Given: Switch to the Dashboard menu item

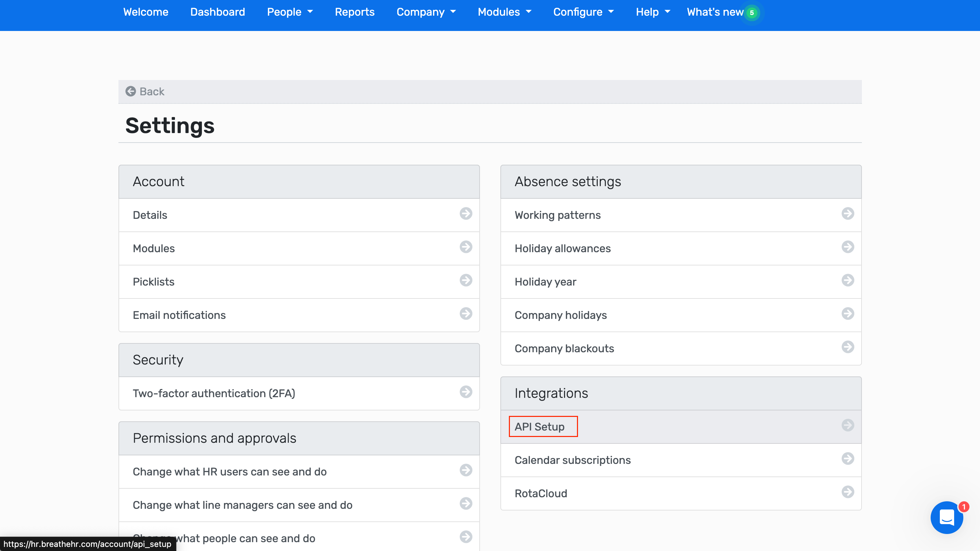Looking at the screenshot, I should click(x=217, y=12).
